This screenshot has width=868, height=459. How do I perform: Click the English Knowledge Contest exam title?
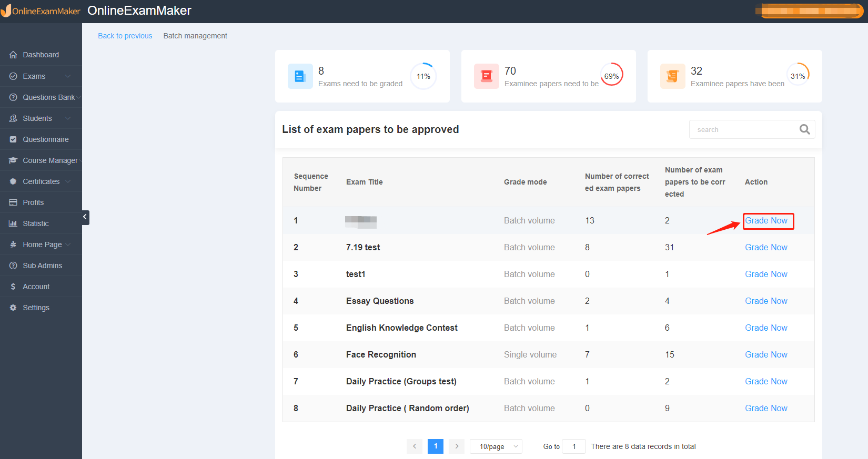[x=402, y=328]
